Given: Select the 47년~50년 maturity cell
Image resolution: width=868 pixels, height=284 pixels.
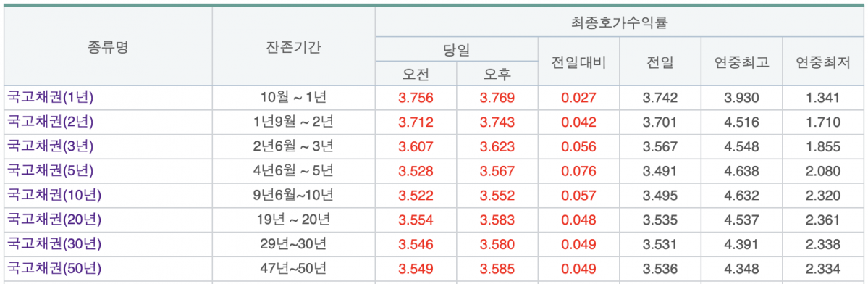Looking at the screenshot, I should click(x=293, y=269).
